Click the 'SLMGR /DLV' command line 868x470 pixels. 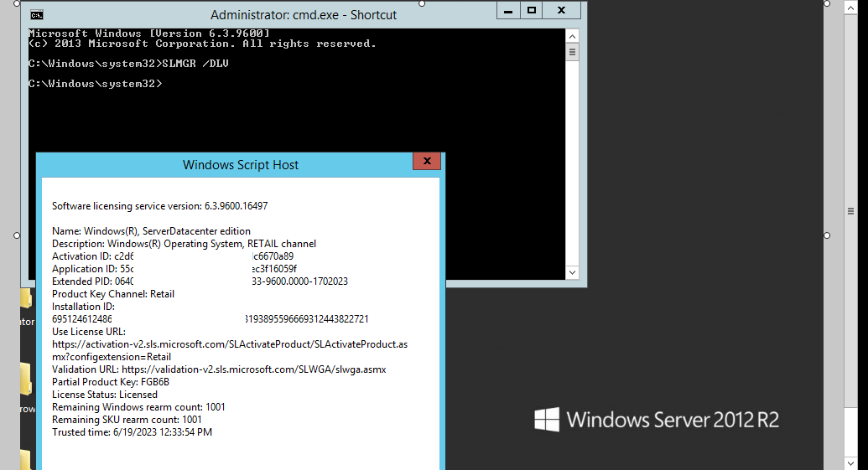128,64
